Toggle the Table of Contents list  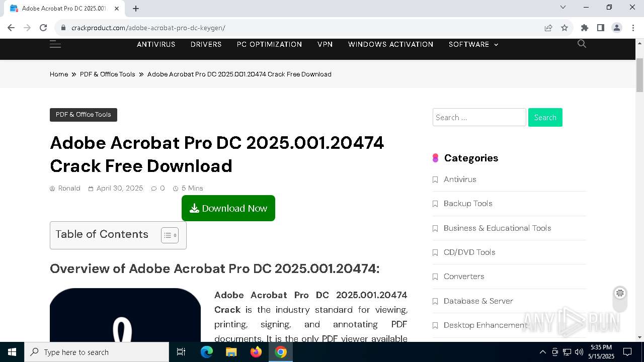(x=170, y=235)
